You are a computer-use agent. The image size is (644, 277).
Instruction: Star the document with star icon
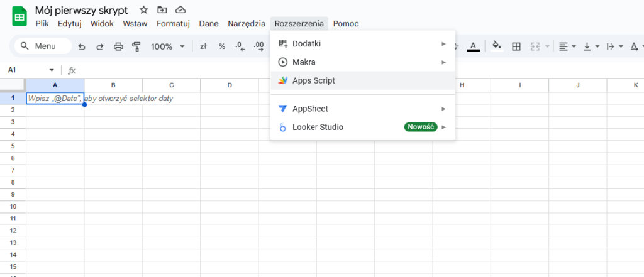[x=144, y=10]
